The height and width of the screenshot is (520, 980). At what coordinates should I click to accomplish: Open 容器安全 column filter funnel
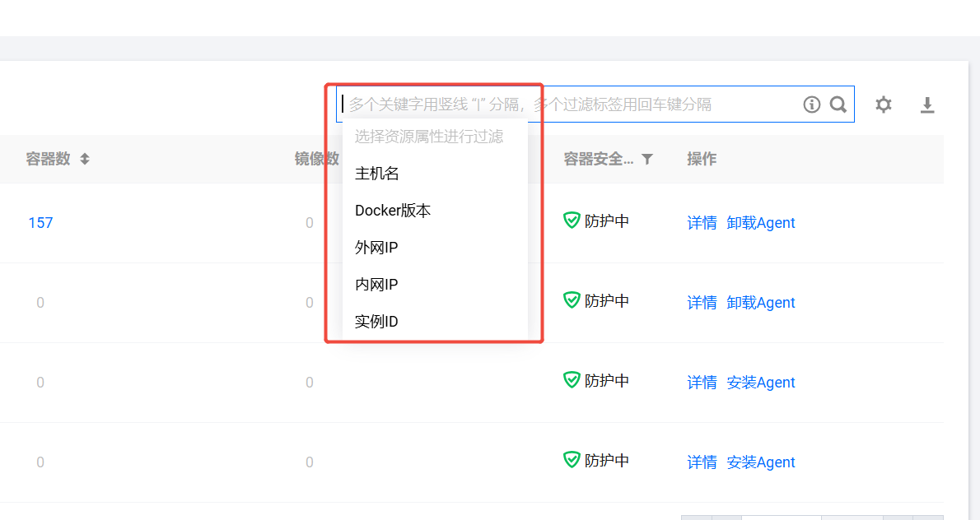pos(647,160)
